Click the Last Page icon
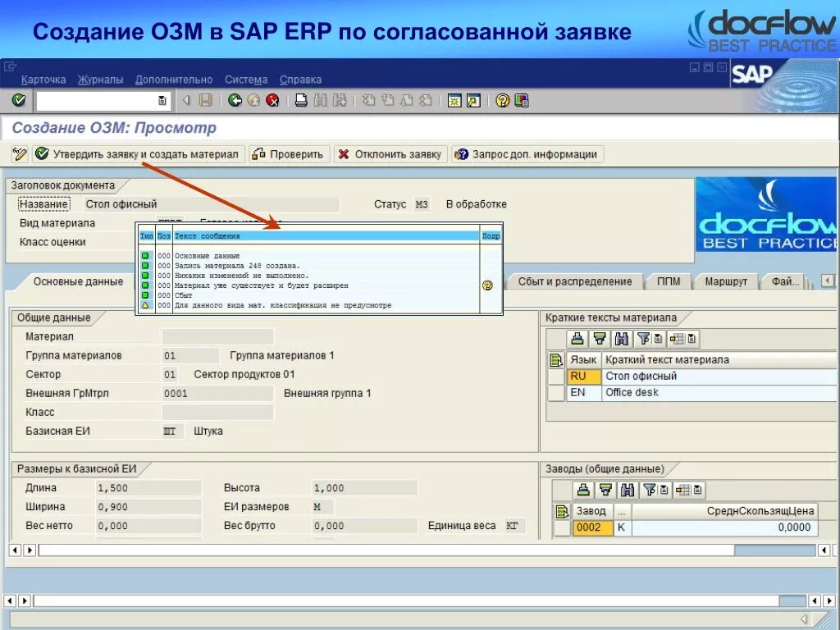Image resolution: width=840 pixels, height=630 pixels. pos(426,100)
